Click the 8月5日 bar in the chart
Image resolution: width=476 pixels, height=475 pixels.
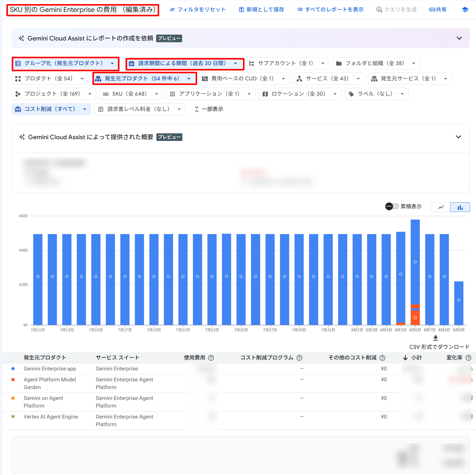[401, 278]
